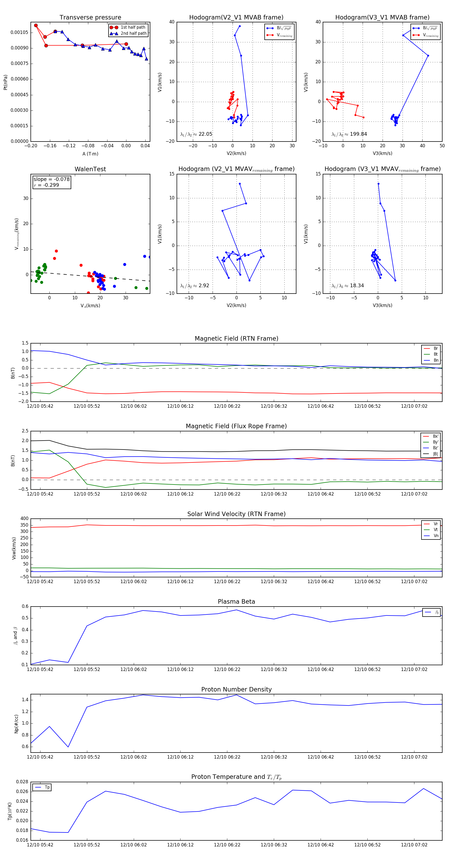
Task: Click the '|B|' legend entry
Action: (x=431, y=454)
